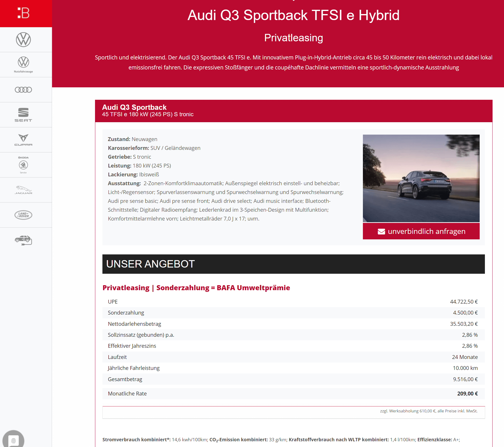Click the 'Stromverbrauch kombiniert*' consumption line
504x447 pixels.
pyautogui.click(x=281, y=440)
